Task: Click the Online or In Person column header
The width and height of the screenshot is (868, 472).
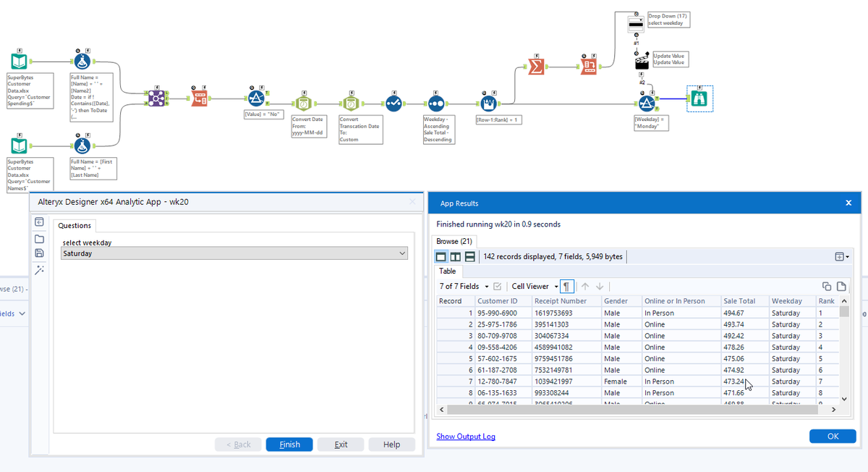Action: [681, 300]
